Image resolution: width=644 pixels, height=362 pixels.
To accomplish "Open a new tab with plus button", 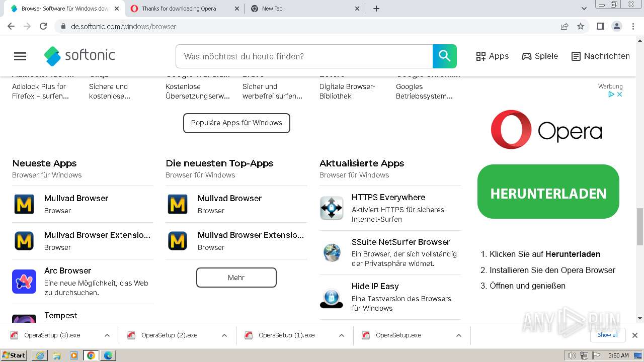I will click(x=376, y=9).
